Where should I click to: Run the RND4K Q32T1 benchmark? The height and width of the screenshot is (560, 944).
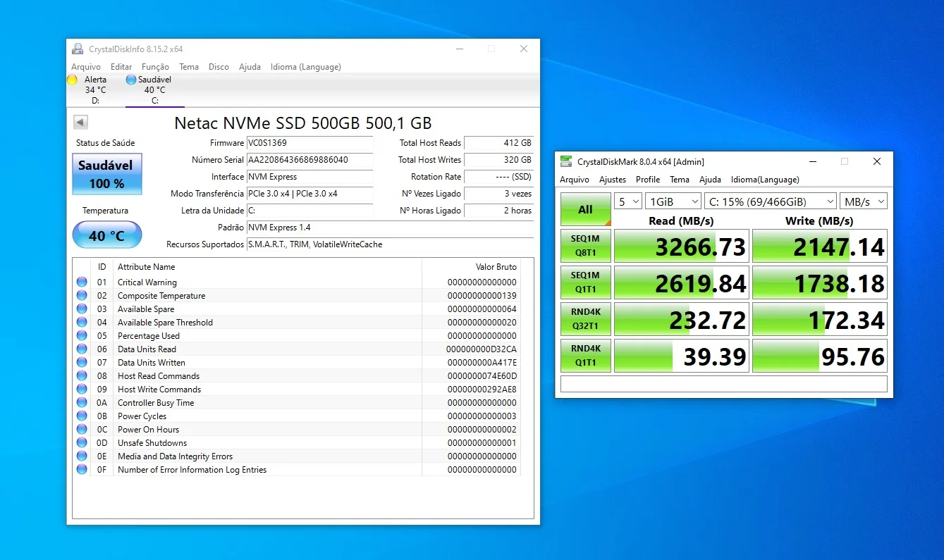tap(586, 319)
